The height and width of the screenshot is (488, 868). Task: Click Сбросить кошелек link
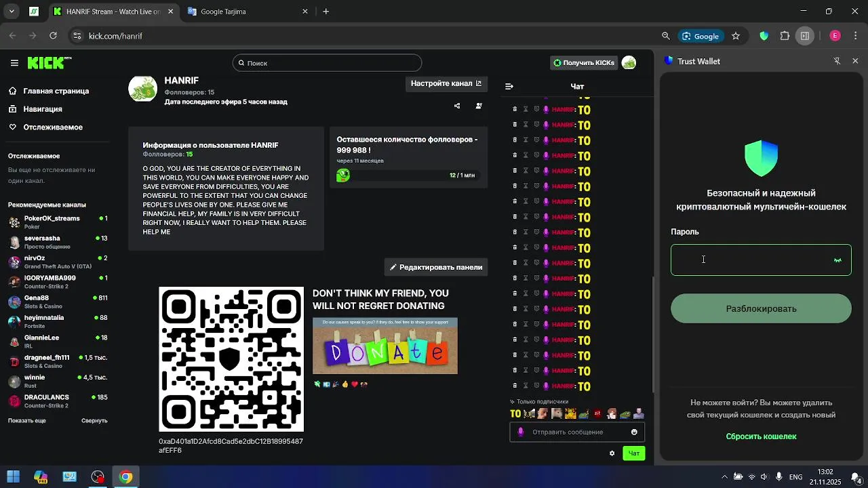(761, 436)
